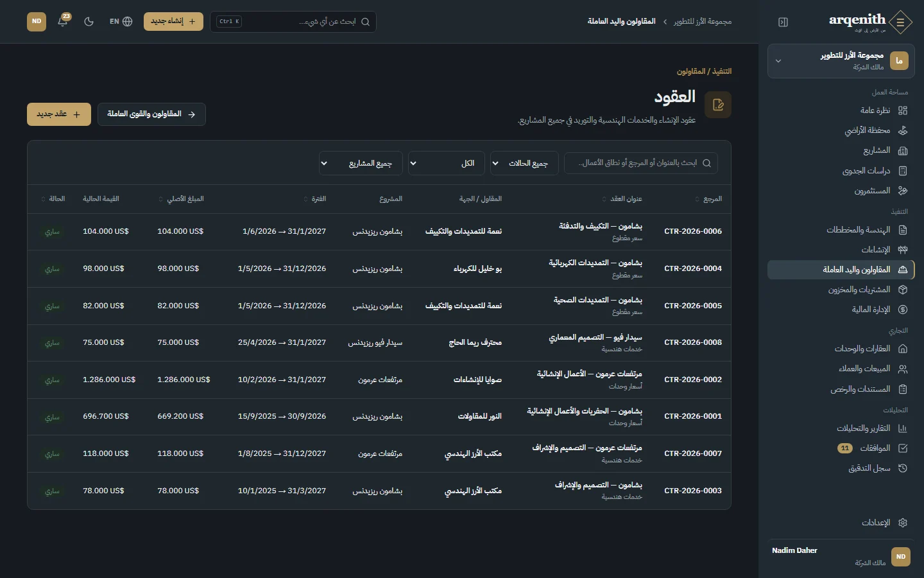Screen dimensions: 924x578
Task: Open الإعدادات gear icon
Action: (x=903, y=523)
